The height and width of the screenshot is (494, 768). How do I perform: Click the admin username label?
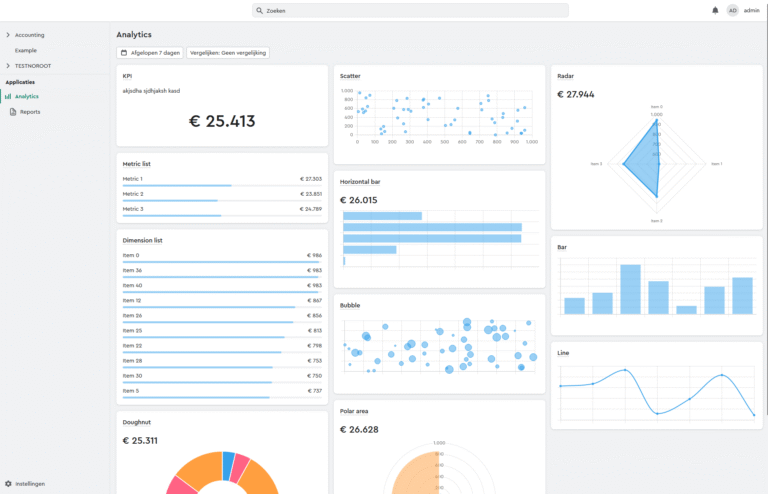pos(751,10)
